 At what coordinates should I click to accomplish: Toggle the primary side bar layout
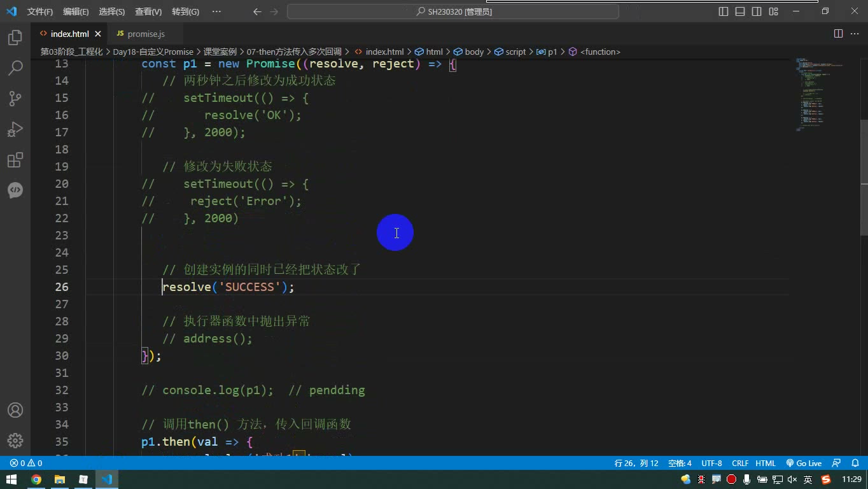pyautogui.click(x=724, y=11)
